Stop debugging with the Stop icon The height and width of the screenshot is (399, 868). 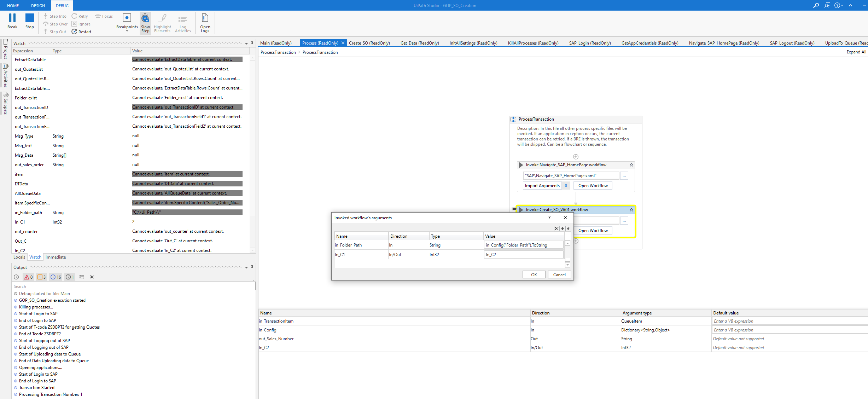(x=30, y=18)
